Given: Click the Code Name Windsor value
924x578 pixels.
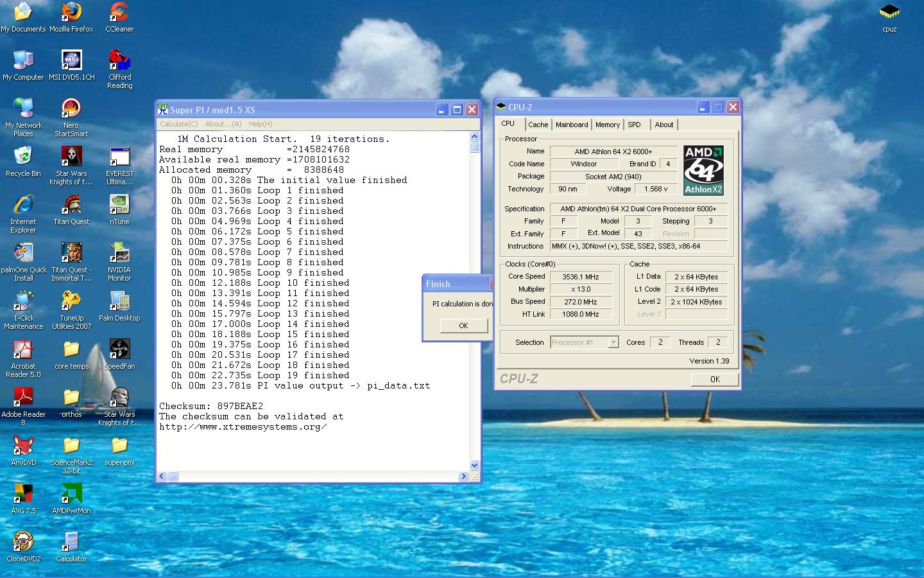Looking at the screenshot, I should coord(584,164).
